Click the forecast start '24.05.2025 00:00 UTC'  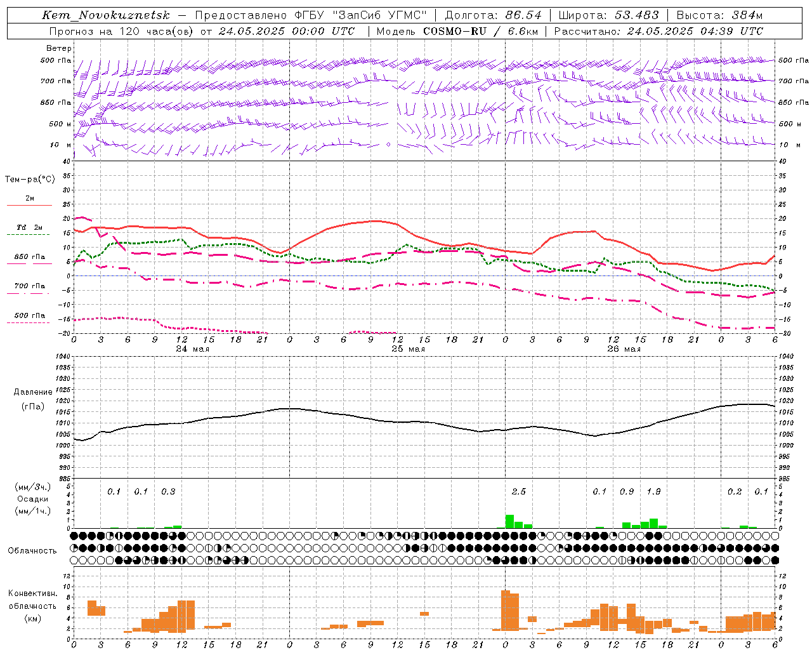pos(287,31)
